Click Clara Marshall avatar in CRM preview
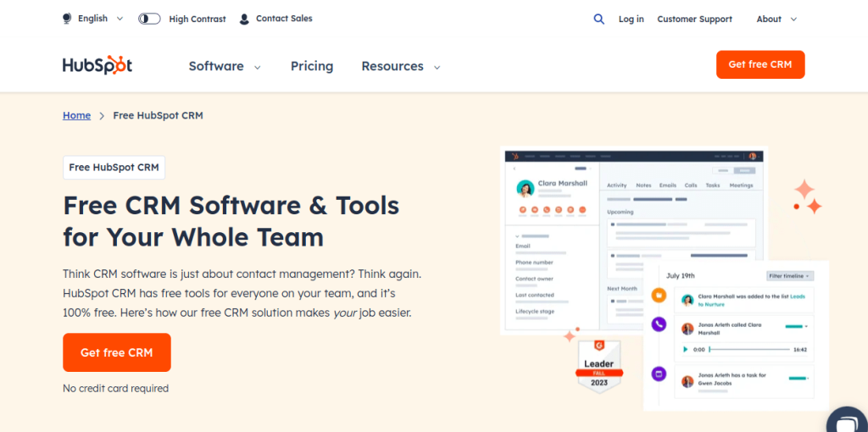 coord(526,188)
